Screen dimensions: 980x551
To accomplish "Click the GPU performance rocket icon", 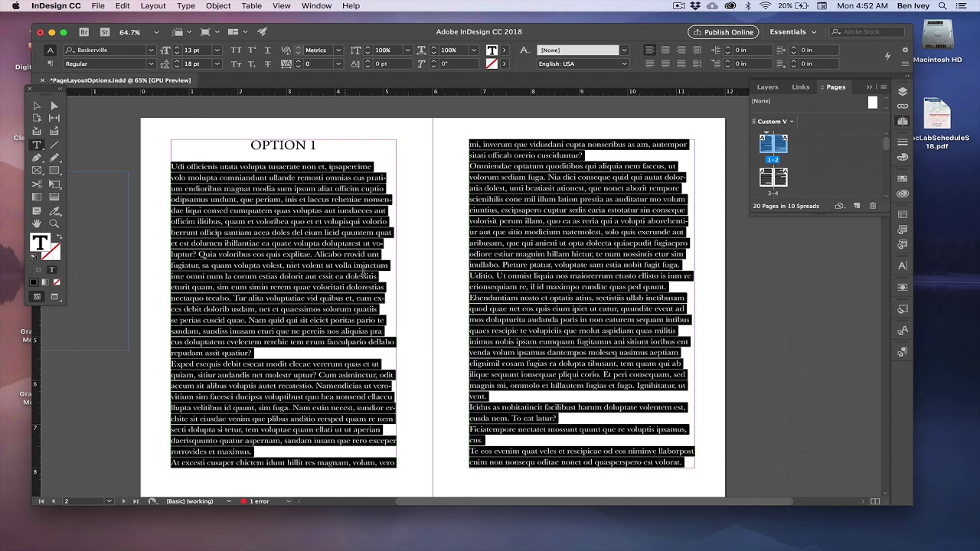I will coord(262,32).
